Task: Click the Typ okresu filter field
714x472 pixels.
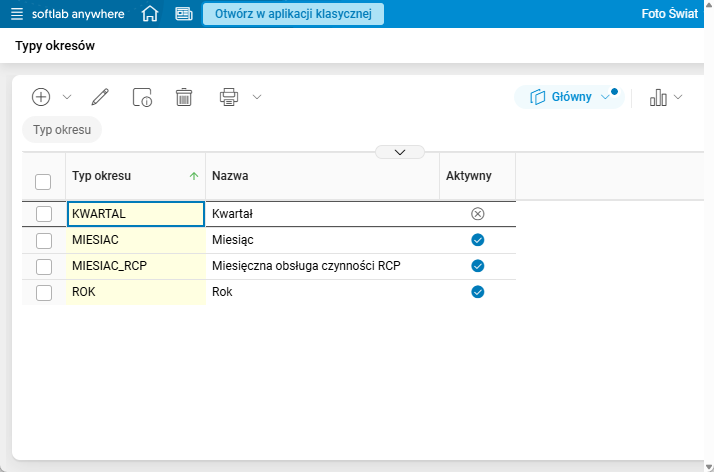Action: [x=62, y=130]
